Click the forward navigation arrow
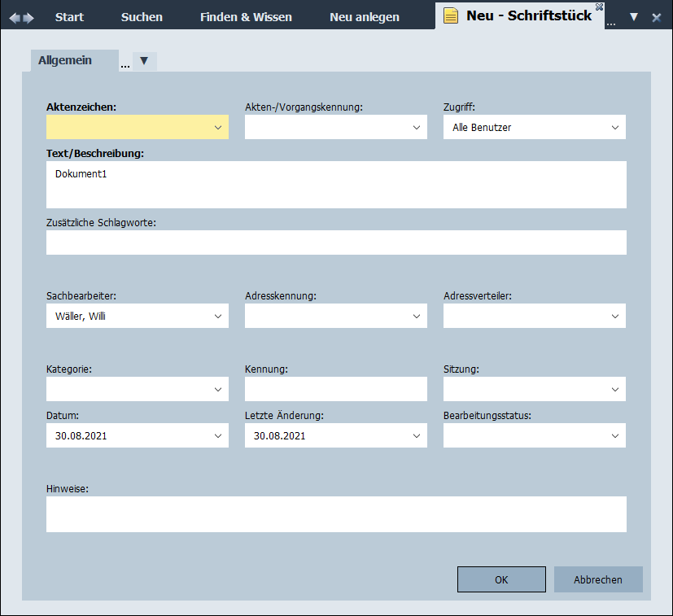This screenshot has height=616, width=673. tap(28, 17)
